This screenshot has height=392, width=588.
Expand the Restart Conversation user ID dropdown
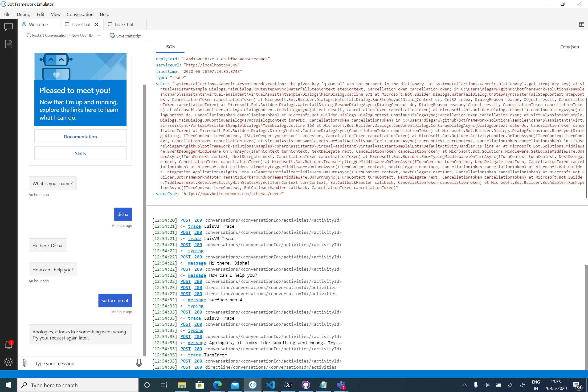(99, 35)
